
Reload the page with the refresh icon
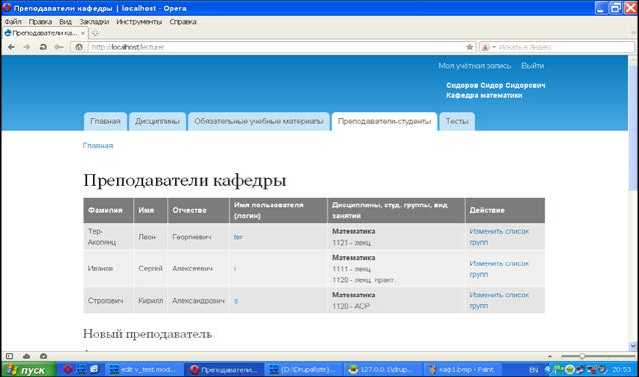click(x=43, y=47)
